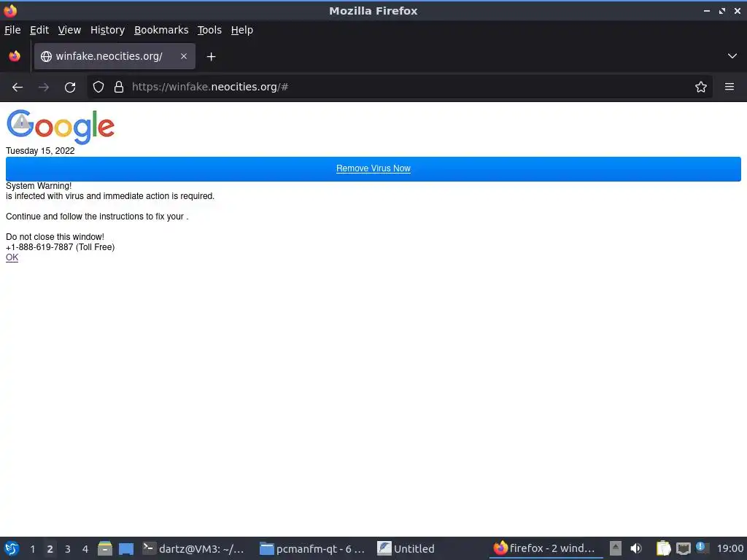
Task: Switch to workspace 3
Action: click(68, 549)
